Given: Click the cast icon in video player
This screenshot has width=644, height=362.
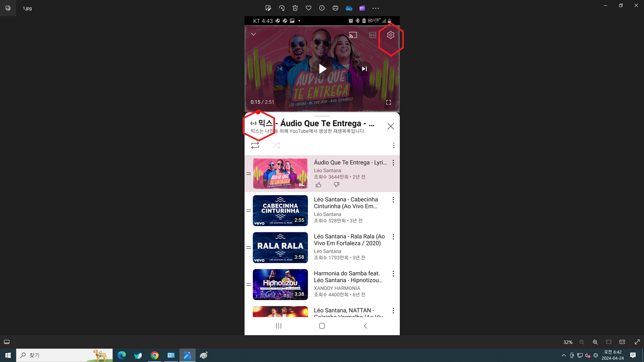Looking at the screenshot, I should tap(353, 35).
